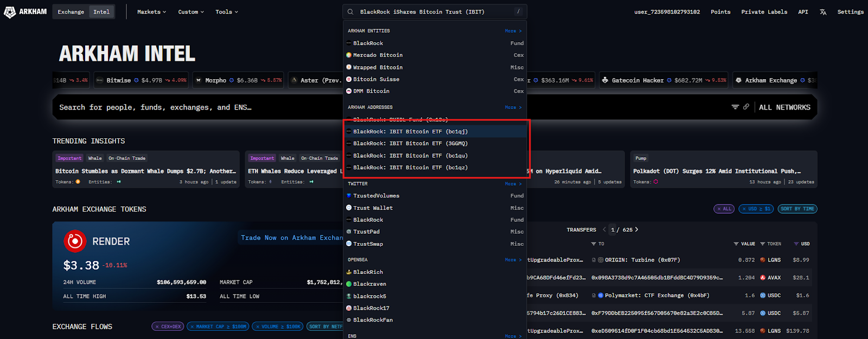Open the Tools dropdown menu
868x339 pixels.
(x=227, y=12)
